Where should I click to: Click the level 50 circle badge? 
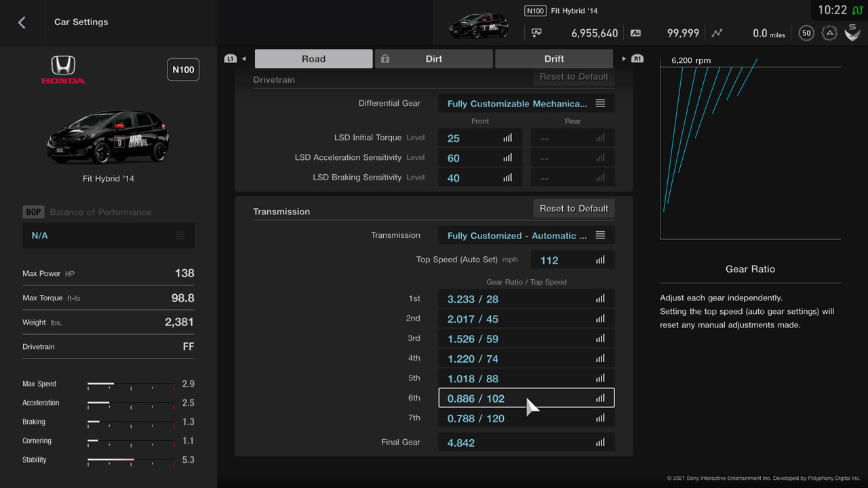tap(806, 33)
